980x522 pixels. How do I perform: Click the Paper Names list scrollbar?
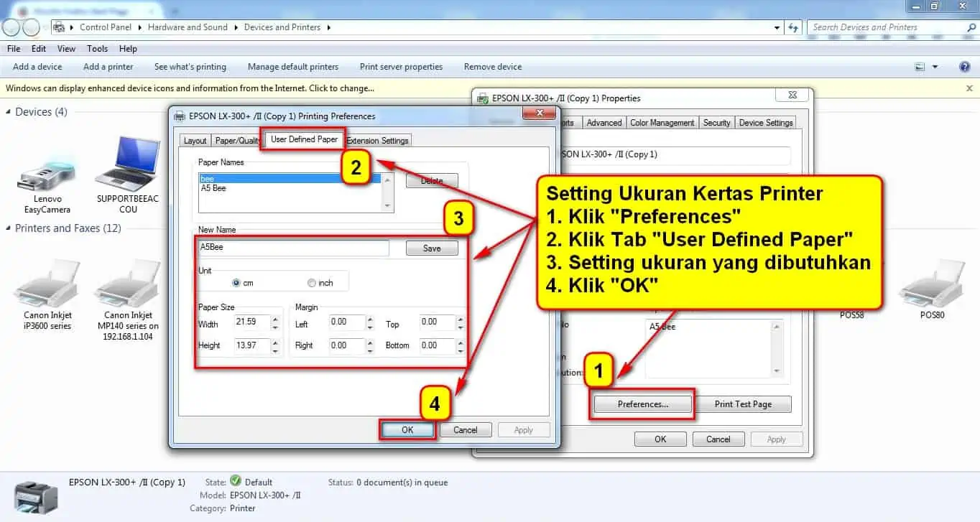(388, 192)
